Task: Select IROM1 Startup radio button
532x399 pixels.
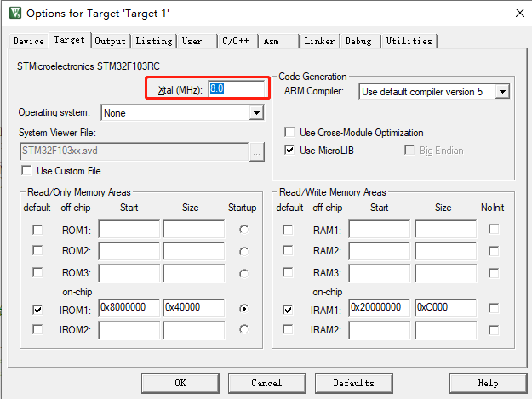Action: click(243, 309)
